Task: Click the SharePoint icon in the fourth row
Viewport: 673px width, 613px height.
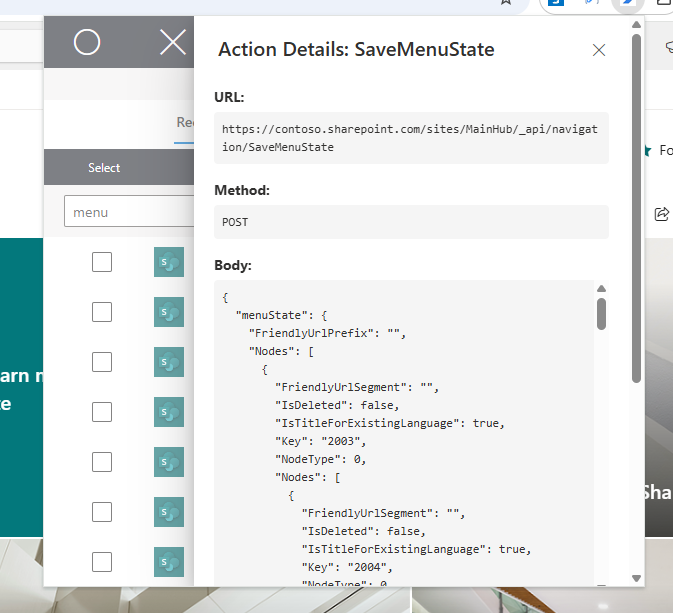Action: click(x=168, y=412)
